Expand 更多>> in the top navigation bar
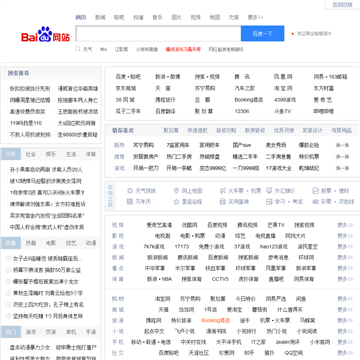The width and height of the screenshot is (360, 360). click(255, 17)
